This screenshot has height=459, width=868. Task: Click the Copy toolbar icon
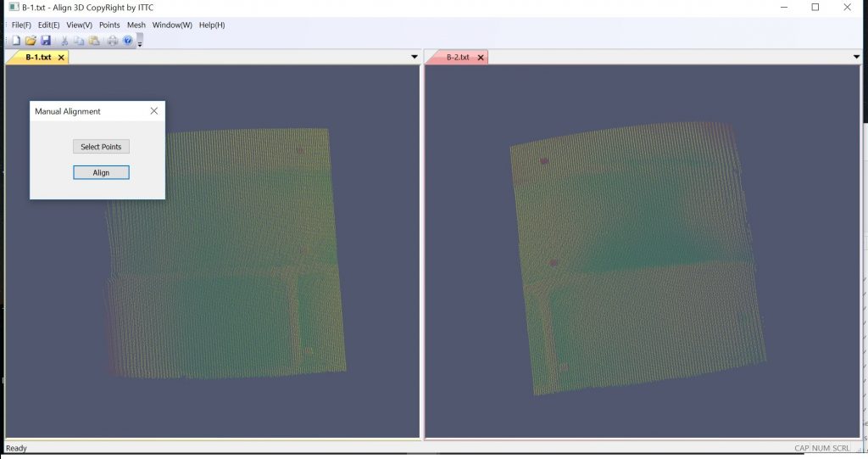[x=79, y=41]
